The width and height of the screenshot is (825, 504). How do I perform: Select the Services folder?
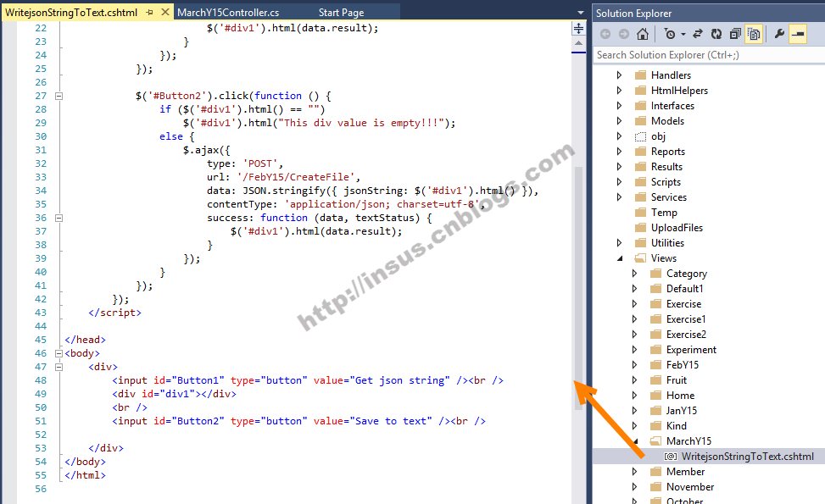[668, 197]
